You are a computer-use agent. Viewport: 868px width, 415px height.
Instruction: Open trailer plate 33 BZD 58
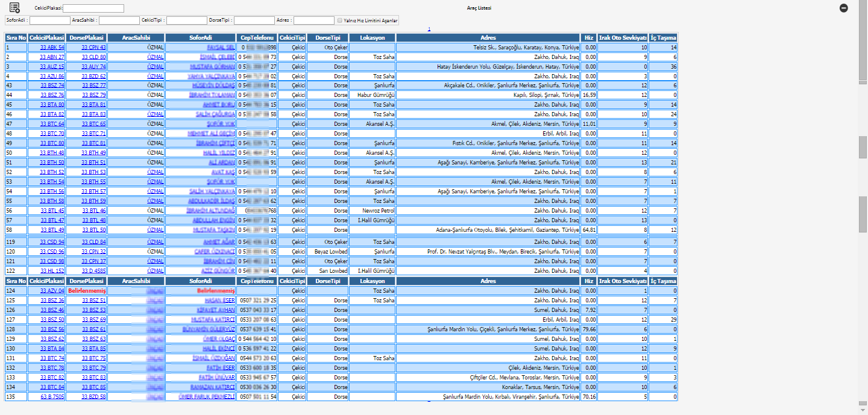point(93,397)
